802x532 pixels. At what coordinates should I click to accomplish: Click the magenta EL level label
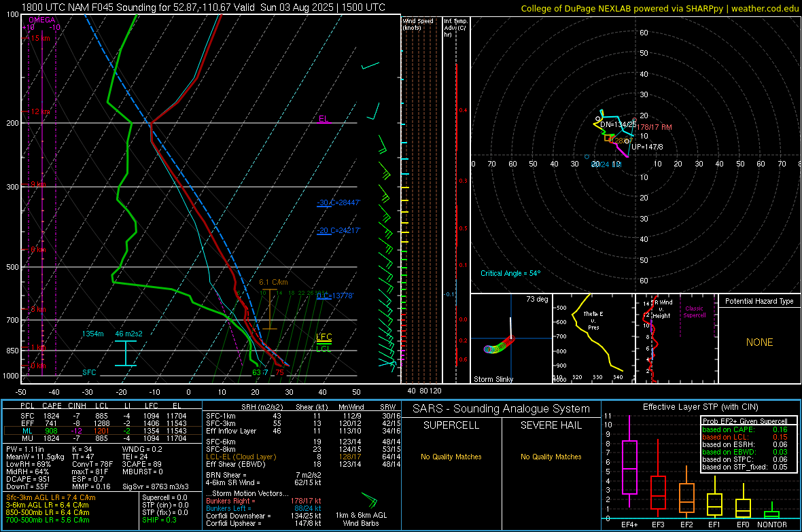tap(324, 119)
